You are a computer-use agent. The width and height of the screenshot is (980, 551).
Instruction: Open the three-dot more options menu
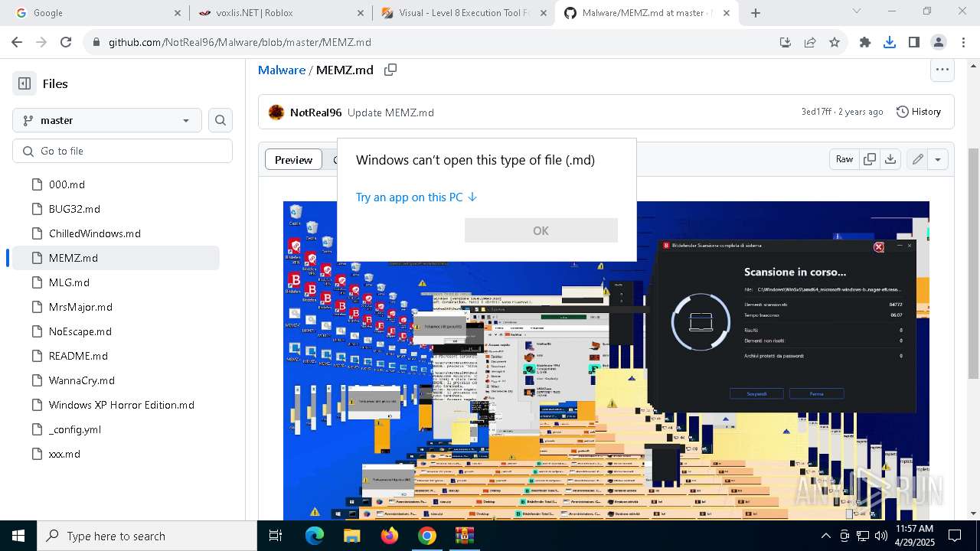(942, 70)
